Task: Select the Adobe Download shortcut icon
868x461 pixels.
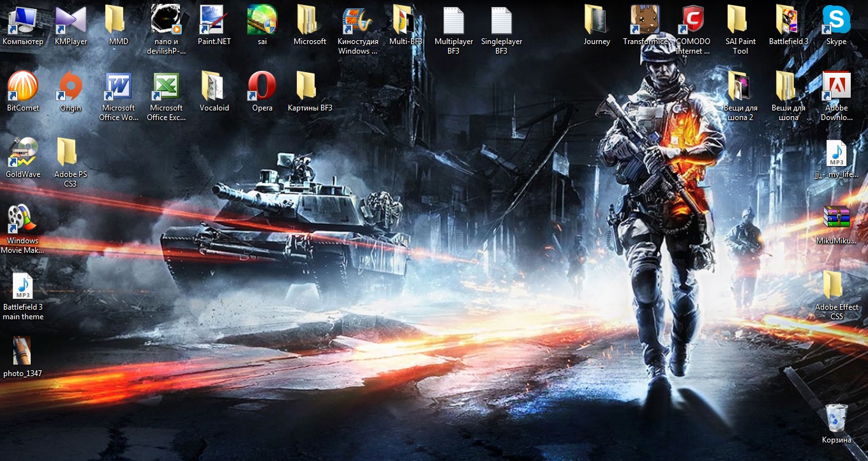Action: click(x=836, y=86)
